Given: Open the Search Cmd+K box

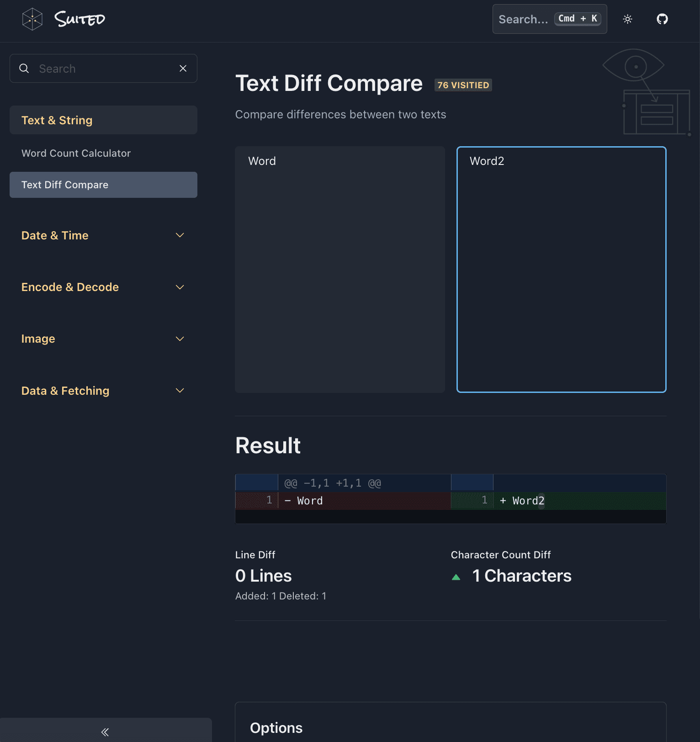Looking at the screenshot, I should (x=550, y=19).
